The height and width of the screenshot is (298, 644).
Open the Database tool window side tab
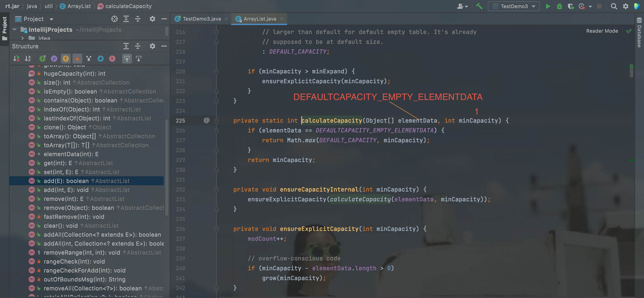pyautogui.click(x=639, y=32)
